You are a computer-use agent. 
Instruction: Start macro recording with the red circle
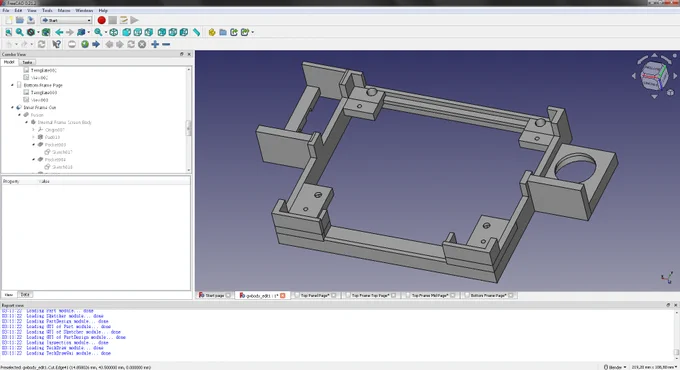coord(101,20)
